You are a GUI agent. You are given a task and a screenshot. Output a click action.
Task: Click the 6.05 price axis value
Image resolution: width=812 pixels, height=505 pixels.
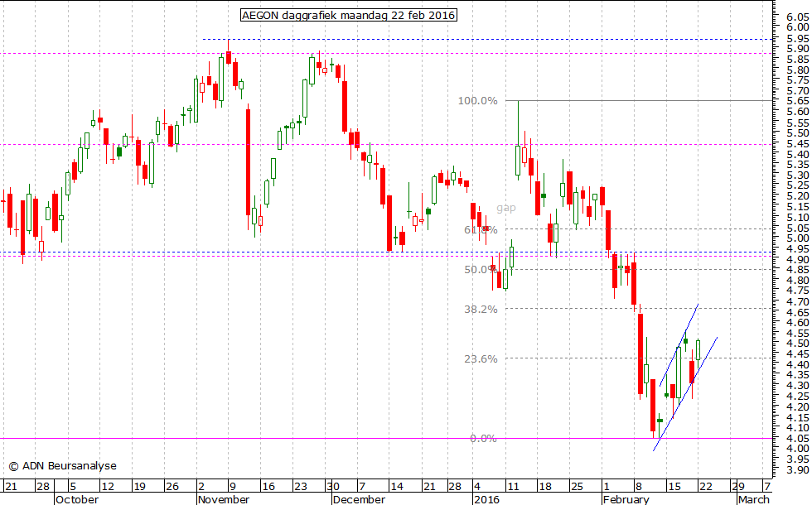[797, 17]
